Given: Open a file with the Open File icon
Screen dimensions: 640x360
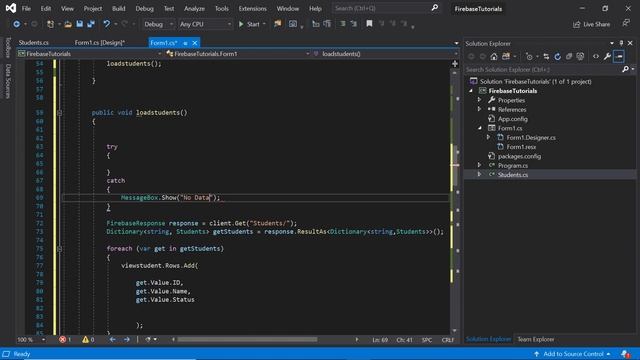Looking at the screenshot, I should pyautogui.click(x=68, y=24).
